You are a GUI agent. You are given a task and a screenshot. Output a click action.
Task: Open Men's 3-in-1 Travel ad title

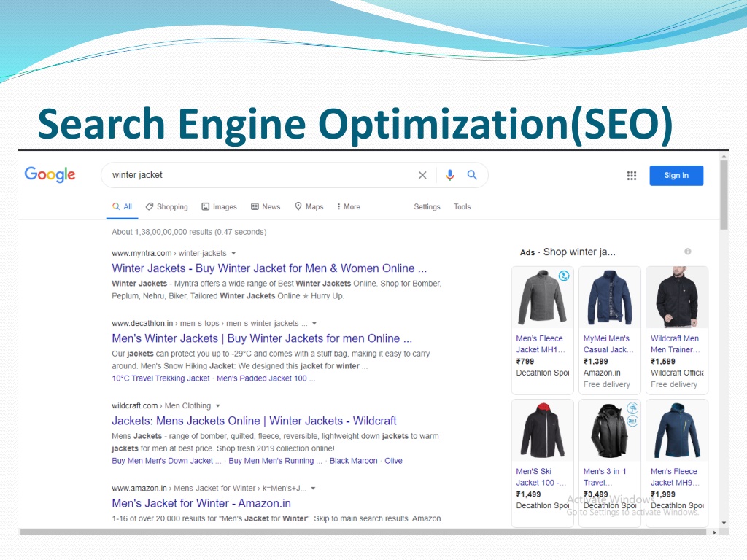(605, 477)
